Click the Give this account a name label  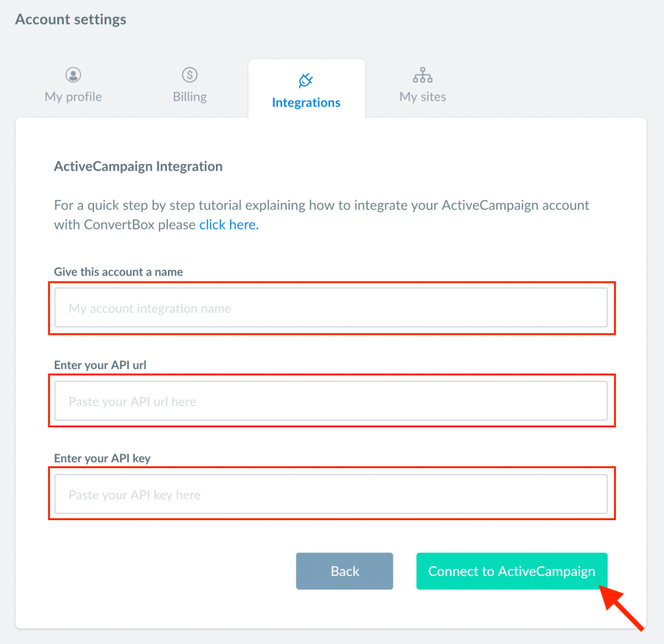tap(119, 272)
